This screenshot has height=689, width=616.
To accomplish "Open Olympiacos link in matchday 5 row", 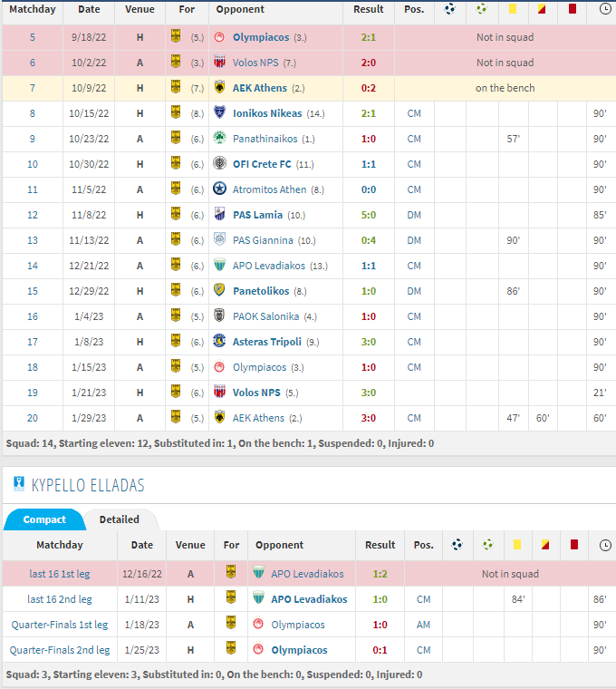I will [261, 37].
